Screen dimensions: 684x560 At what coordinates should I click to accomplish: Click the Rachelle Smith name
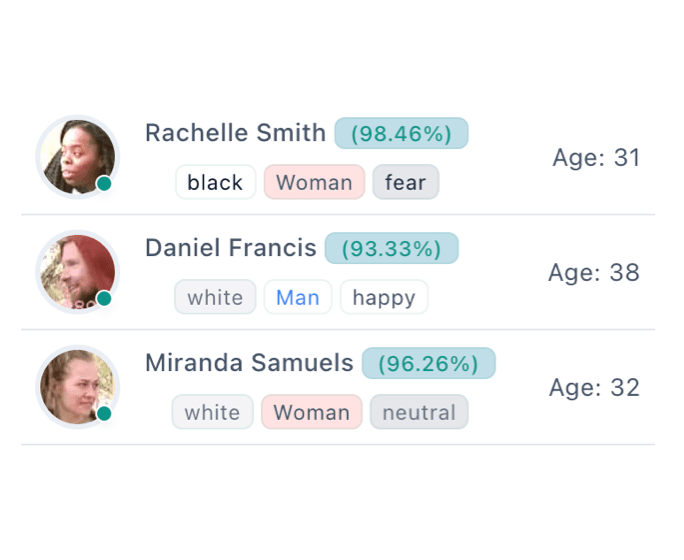point(235,133)
